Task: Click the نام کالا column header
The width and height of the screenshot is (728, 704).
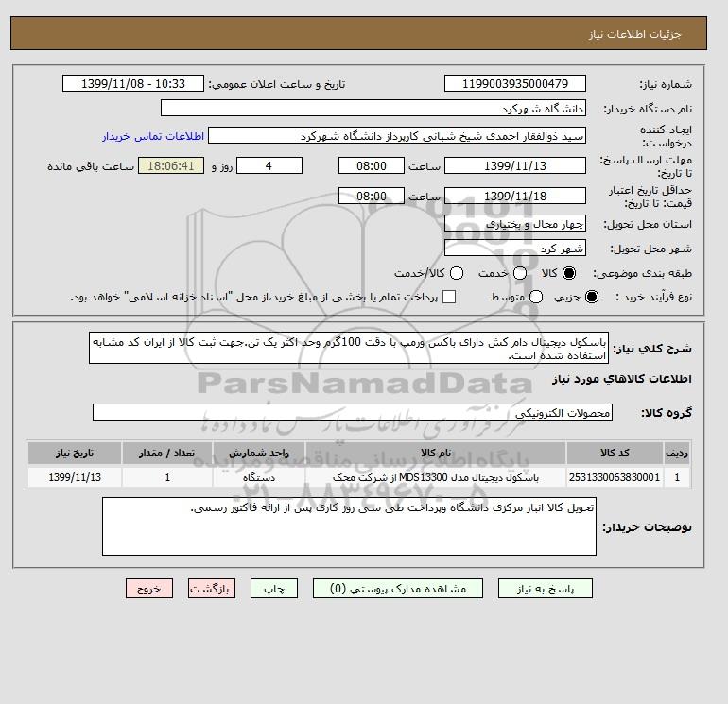Action: pyautogui.click(x=436, y=453)
